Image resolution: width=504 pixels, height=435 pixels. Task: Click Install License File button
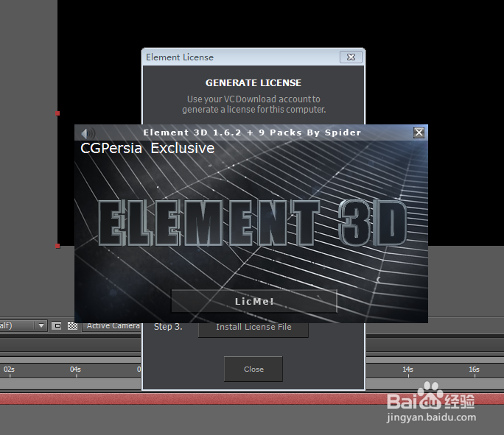[x=253, y=328]
